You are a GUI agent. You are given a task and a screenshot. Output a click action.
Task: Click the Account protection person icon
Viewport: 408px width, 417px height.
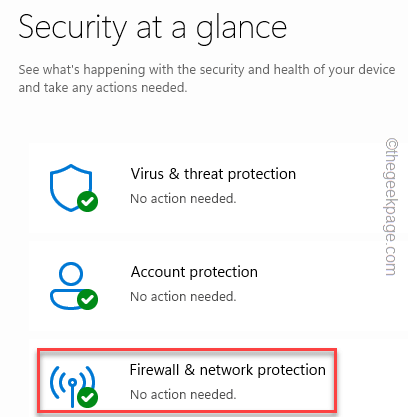click(x=71, y=286)
